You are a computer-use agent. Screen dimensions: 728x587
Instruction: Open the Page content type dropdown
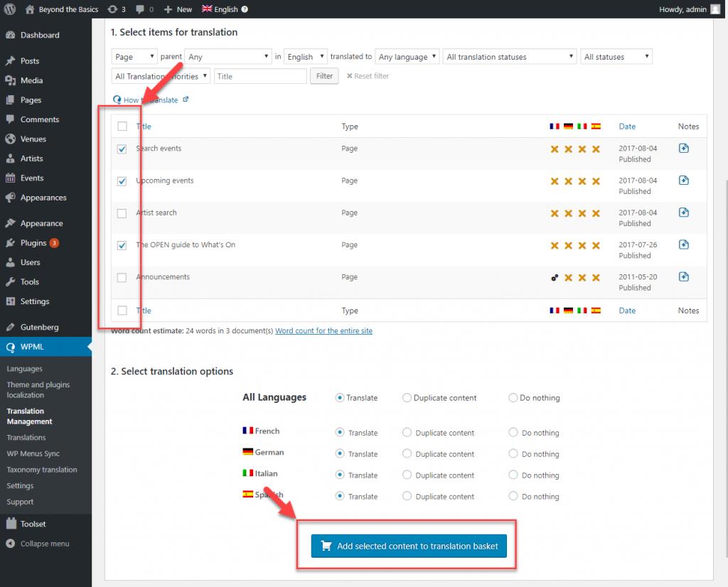pyautogui.click(x=134, y=57)
